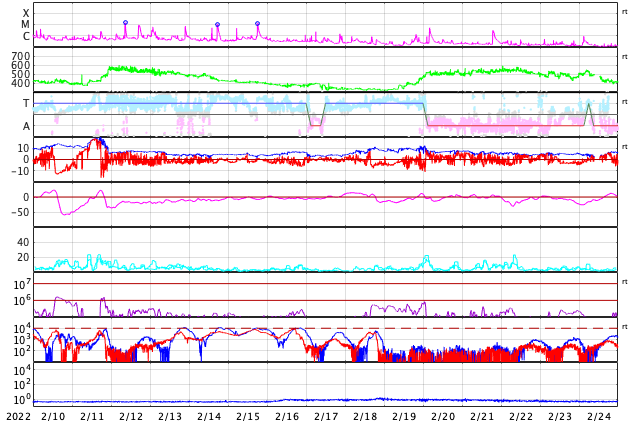Click the "rt" tag beside the green speed panel
Viewport: 634px width, 424px height.
point(624,57)
